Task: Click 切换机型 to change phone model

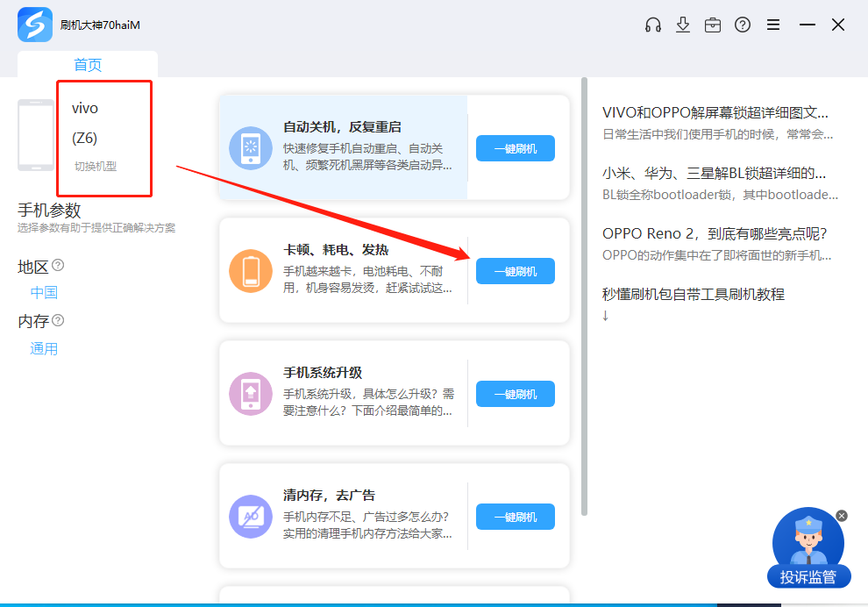Action: [96, 166]
